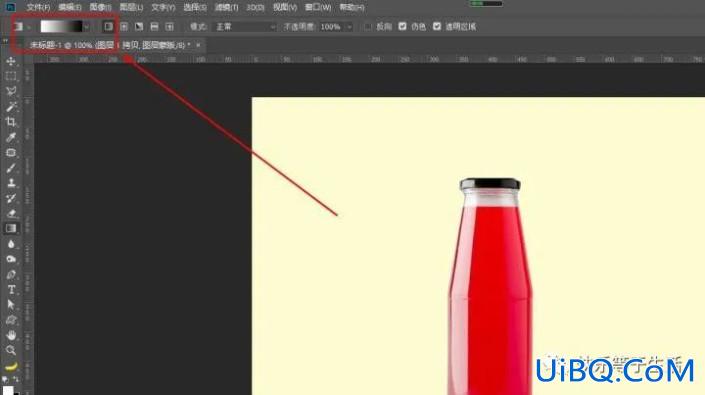Open the gradient picker dropdown arrow
The image size is (705, 395).
point(86,27)
